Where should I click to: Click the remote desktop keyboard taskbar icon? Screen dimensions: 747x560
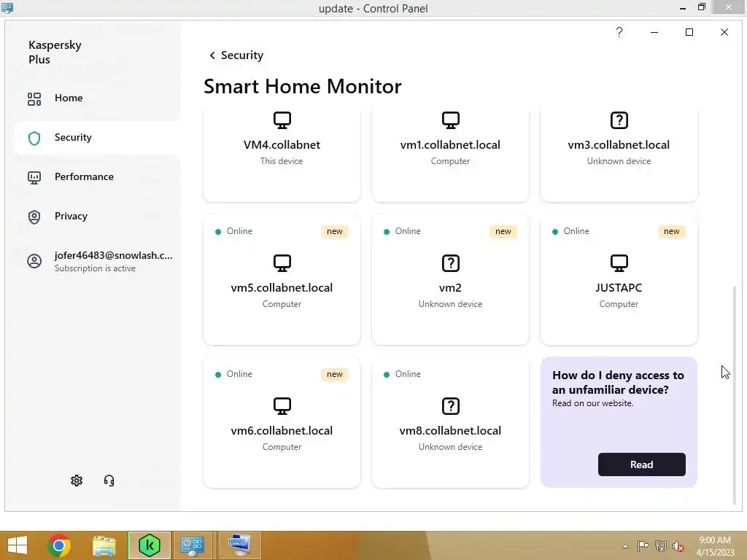click(x=239, y=545)
